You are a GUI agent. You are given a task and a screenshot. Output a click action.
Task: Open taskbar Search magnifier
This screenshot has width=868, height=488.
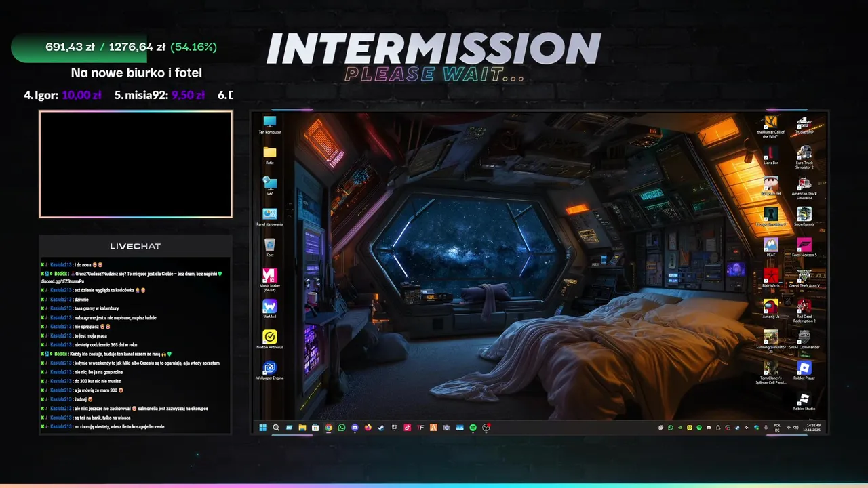[x=276, y=428]
